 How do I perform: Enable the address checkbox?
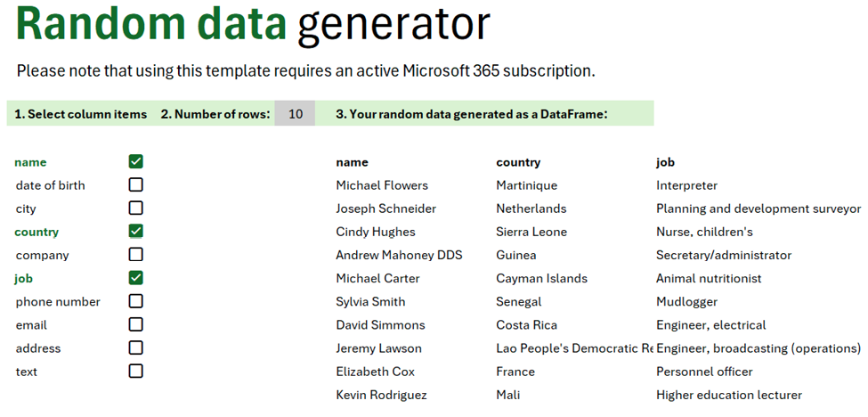pyautogui.click(x=135, y=347)
